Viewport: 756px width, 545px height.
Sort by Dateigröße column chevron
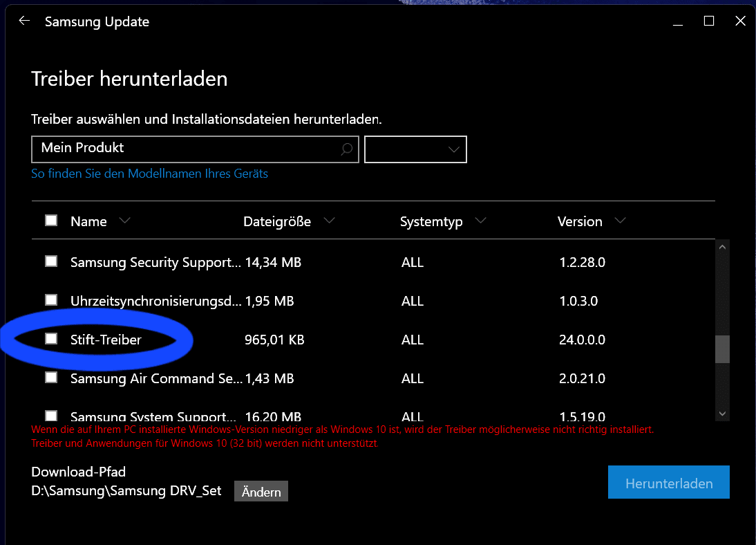pos(330,221)
